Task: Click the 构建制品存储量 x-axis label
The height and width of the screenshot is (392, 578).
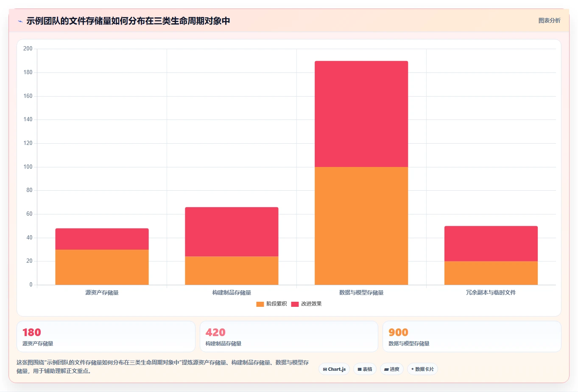Action: (x=232, y=292)
